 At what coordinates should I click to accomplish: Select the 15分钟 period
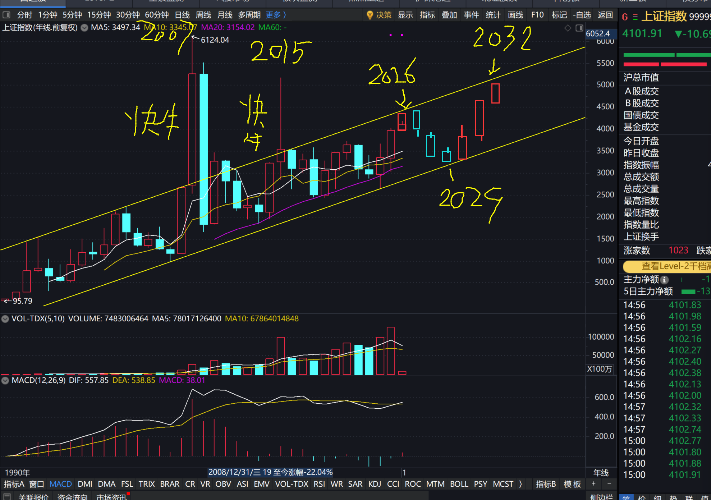coord(99,15)
